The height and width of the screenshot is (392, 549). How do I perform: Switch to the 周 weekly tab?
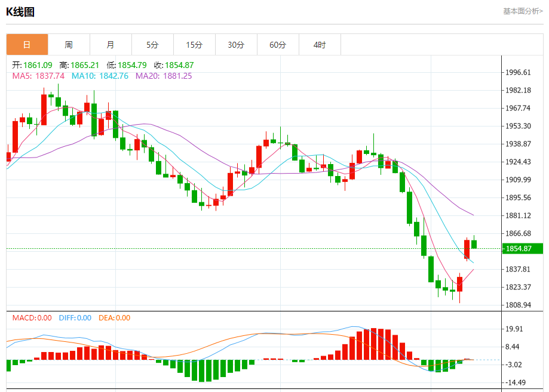(x=69, y=44)
